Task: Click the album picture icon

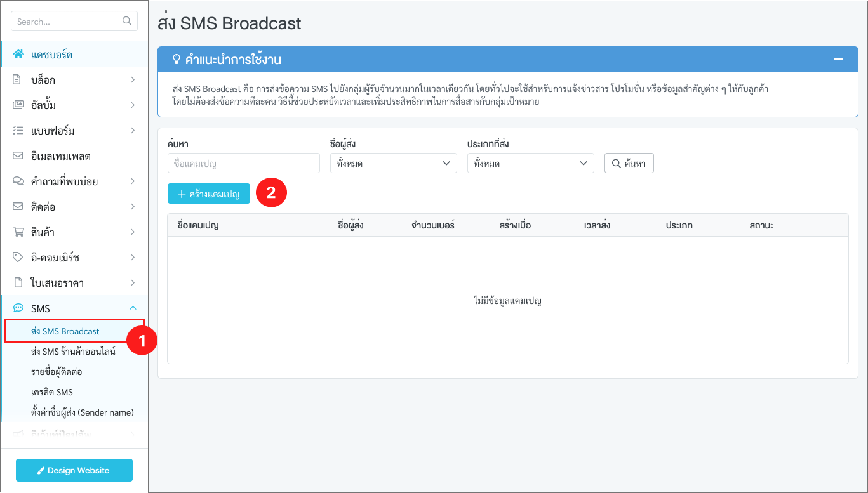Action: coord(18,105)
